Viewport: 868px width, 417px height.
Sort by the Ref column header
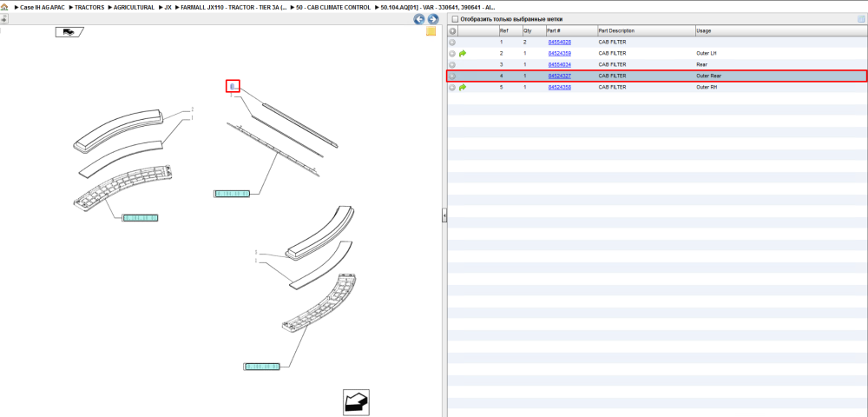click(510, 31)
